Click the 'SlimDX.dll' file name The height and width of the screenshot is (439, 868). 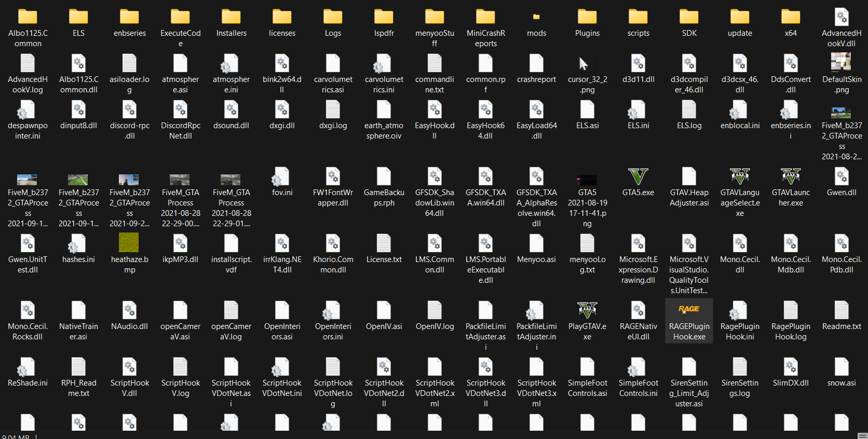[x=791, y=383]
